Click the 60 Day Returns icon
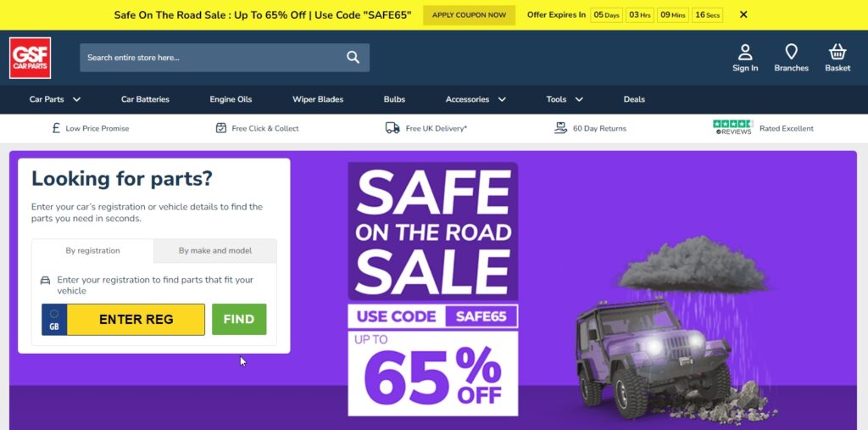This screenshot has height=430, width=868. [561, 128]
